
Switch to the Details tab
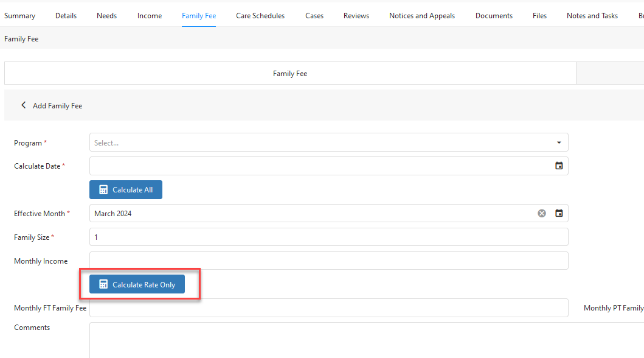click(x=66, y=16)
